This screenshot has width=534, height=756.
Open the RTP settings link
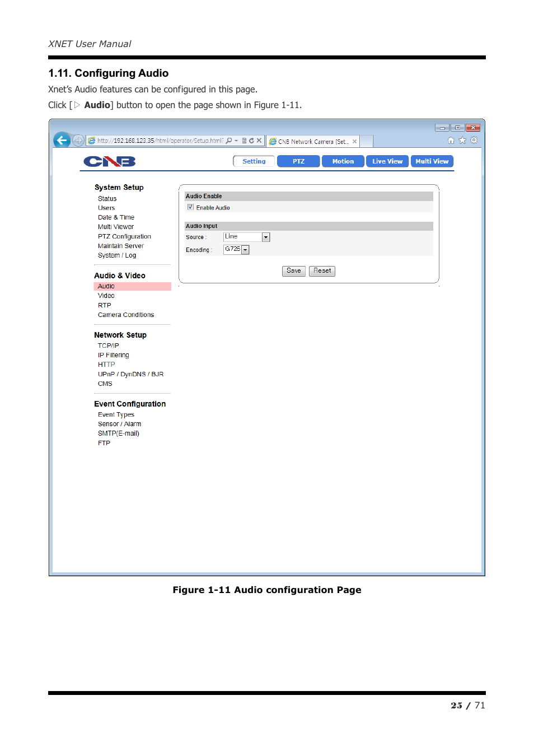105,305
